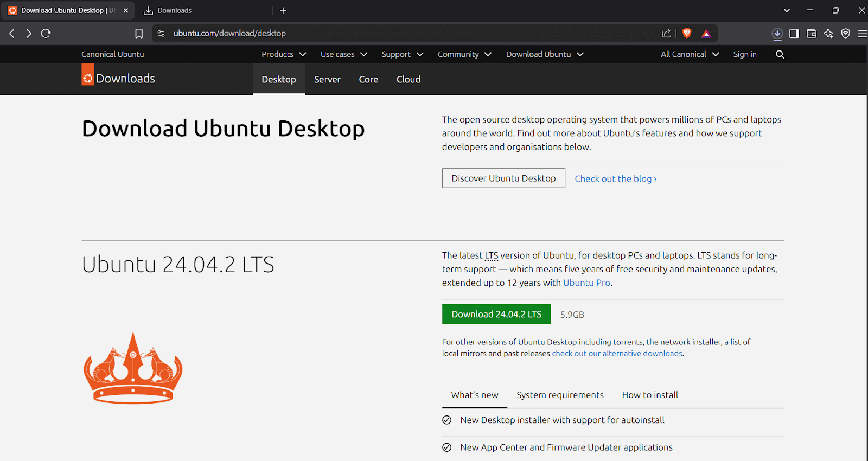Open the Ubuntu Pro link

[586, 283]
